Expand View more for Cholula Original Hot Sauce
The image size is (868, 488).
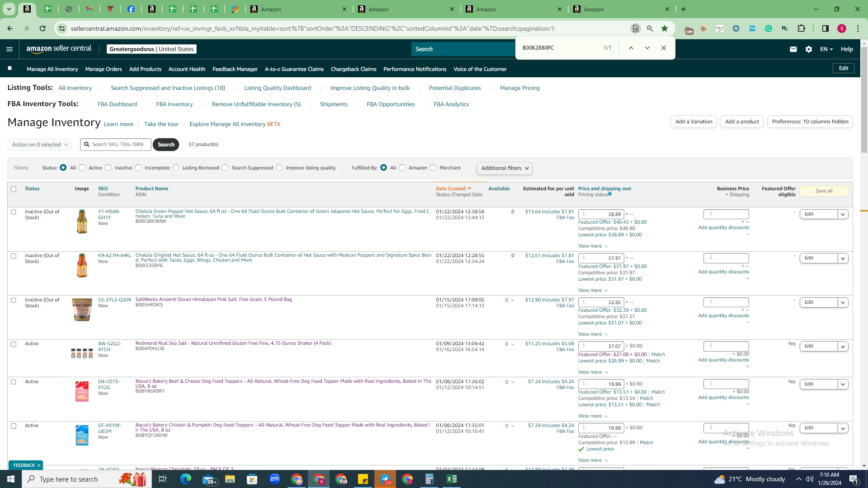coord(593,291)
